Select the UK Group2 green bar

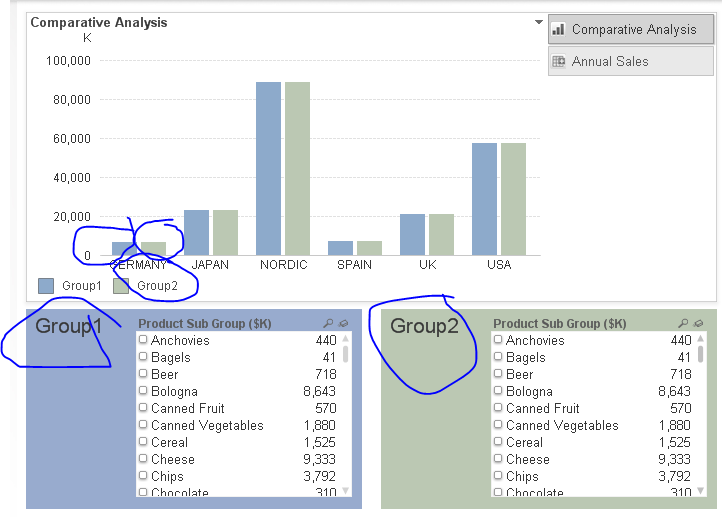[x=442, y=234]
